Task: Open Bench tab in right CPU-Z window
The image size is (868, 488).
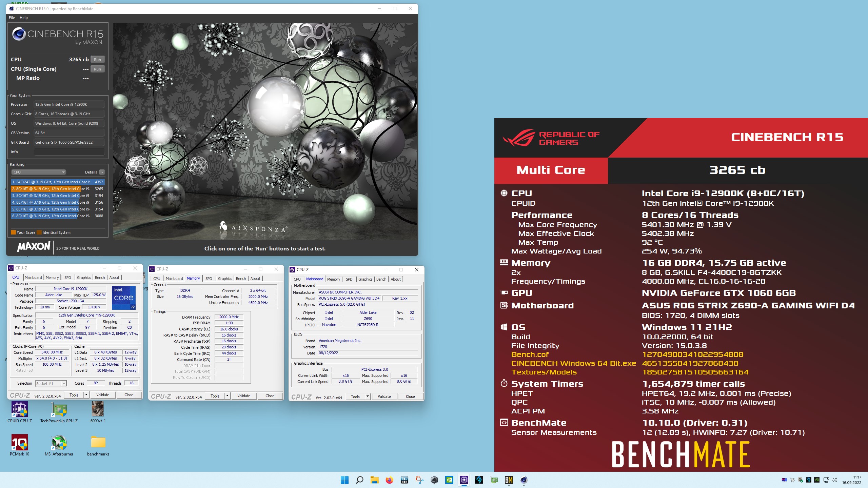Action: [381, 279]
